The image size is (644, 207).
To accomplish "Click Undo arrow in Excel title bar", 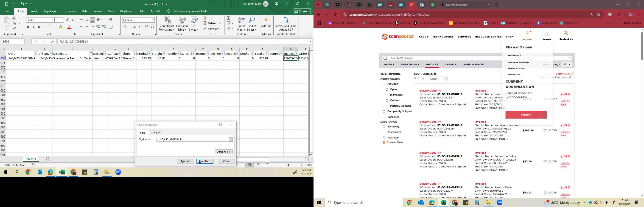I will (22, 4).
